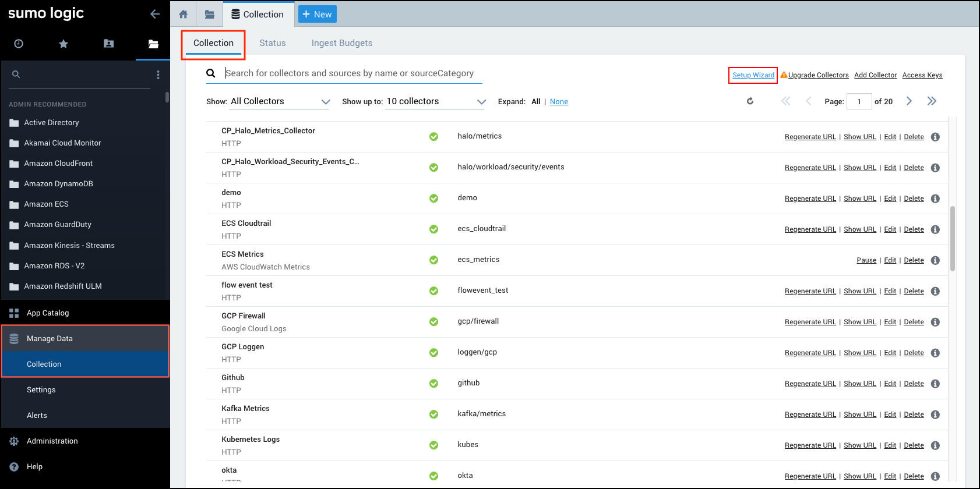Click the Administration gear icon
The width and height of the screenshot is (980, 489).
(14, 441)
